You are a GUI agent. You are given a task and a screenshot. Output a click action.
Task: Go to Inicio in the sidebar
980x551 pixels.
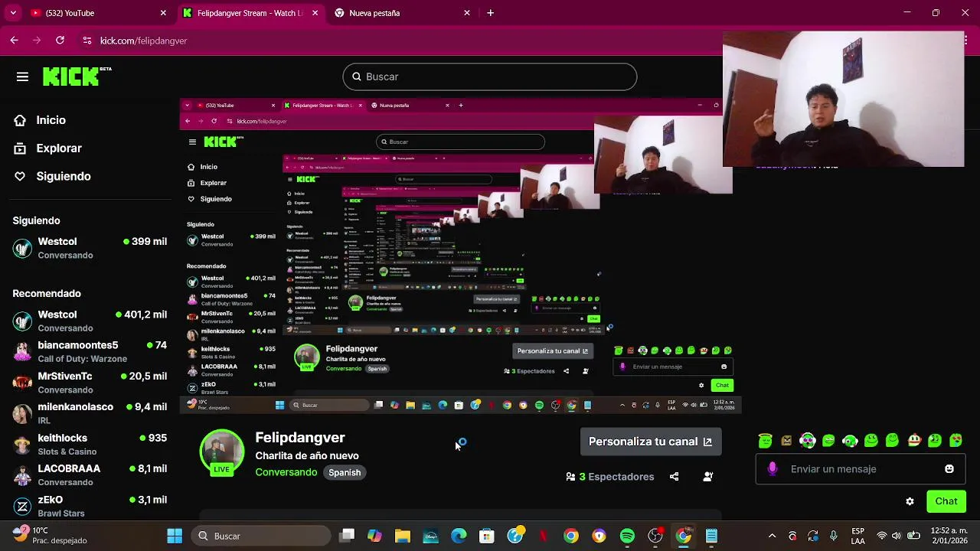[x=40, y=120]
